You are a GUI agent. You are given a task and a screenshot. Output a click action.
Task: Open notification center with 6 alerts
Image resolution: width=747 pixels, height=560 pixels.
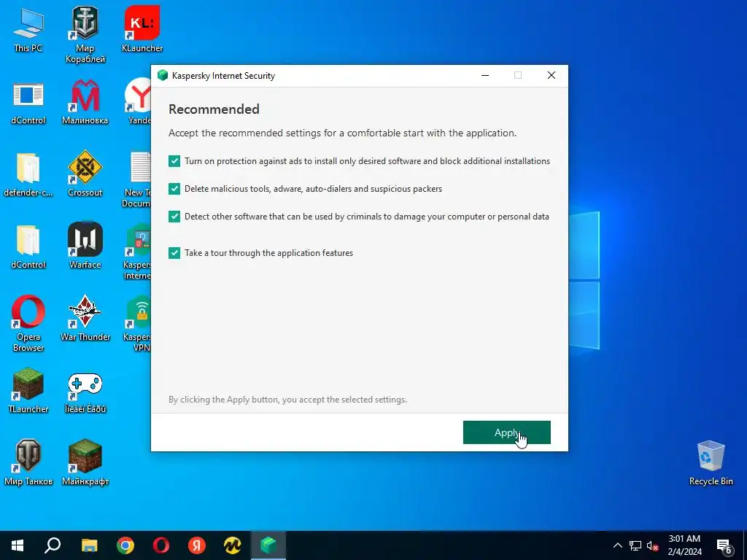[x=724, y=546]
